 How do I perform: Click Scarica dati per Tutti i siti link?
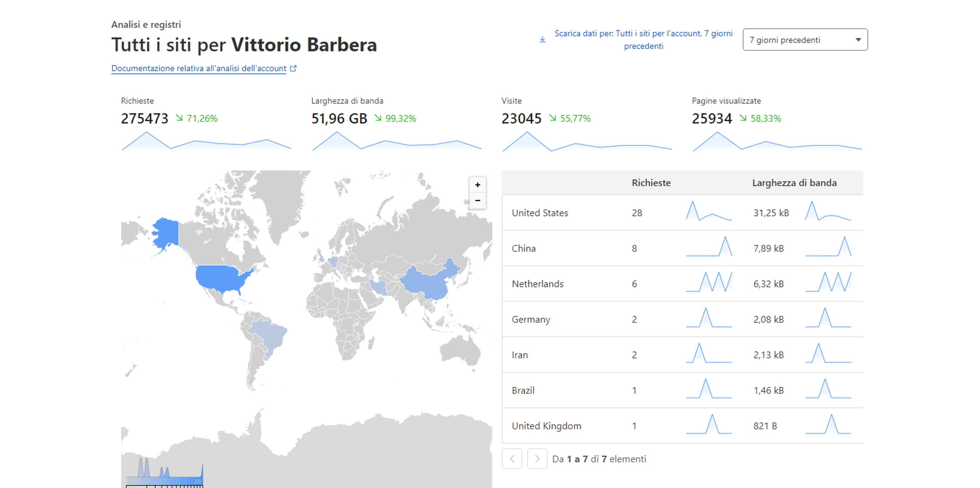click(643, 40)
